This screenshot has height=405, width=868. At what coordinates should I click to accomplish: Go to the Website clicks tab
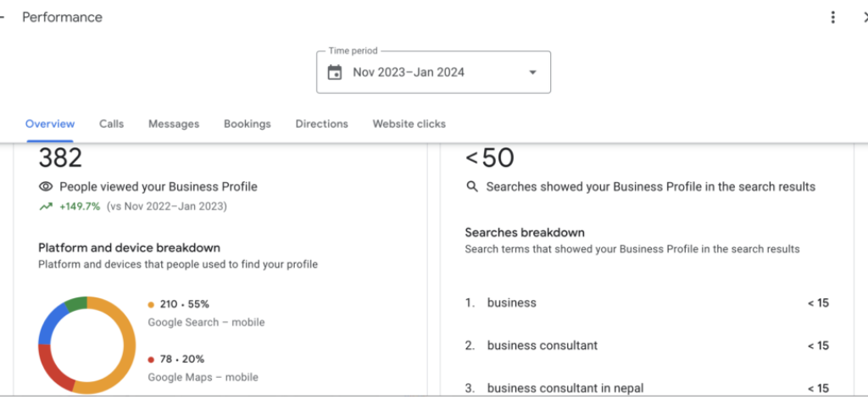[409, 124]
